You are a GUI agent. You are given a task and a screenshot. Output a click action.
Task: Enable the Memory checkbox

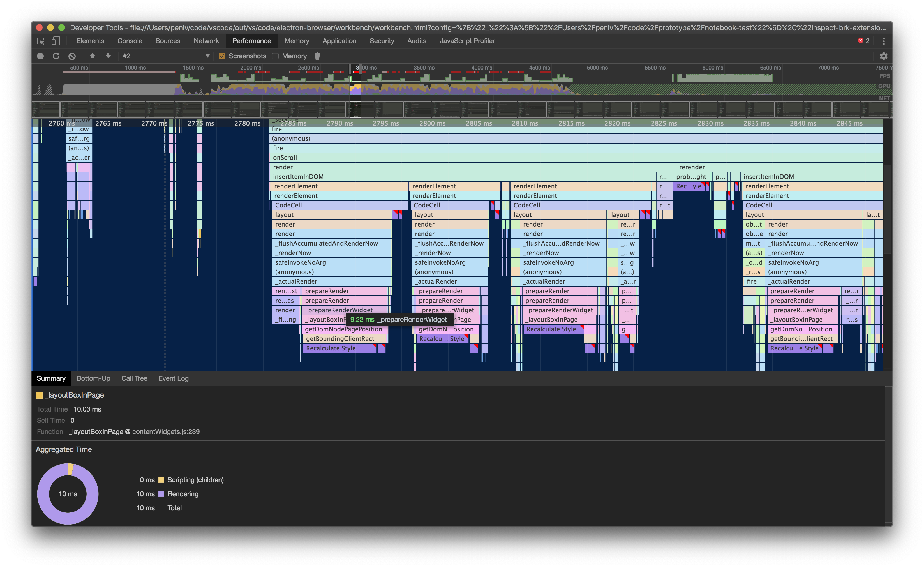(x=275, y=56)
